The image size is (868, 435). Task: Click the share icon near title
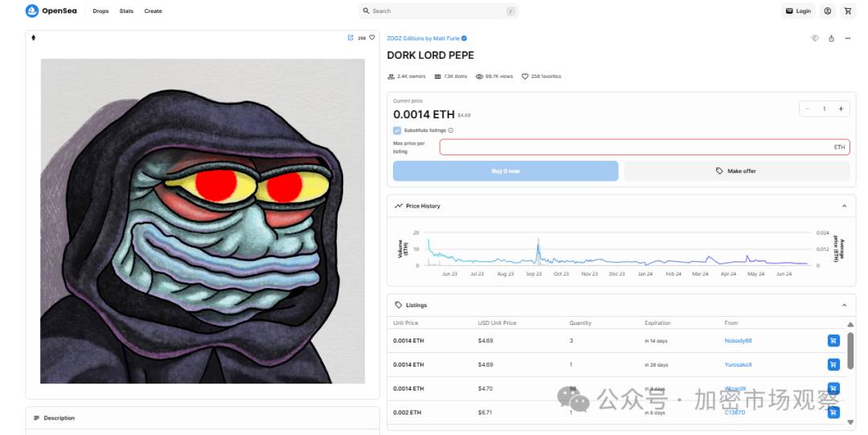831,38
